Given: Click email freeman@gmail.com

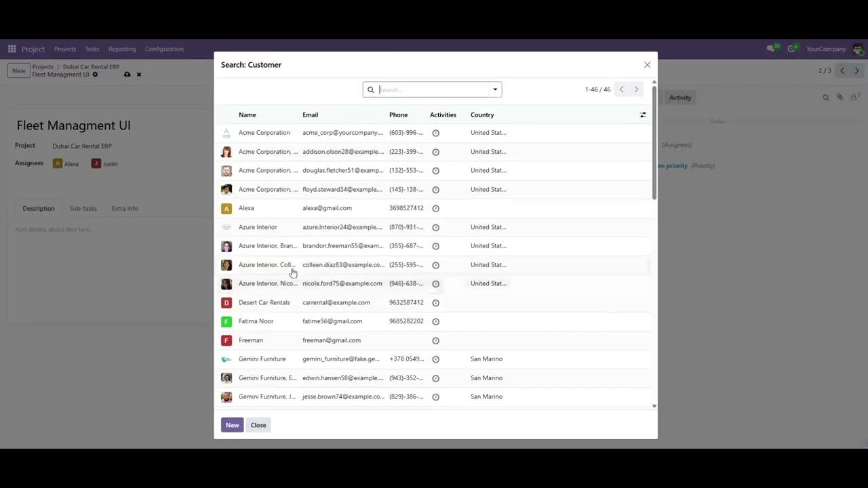Looking at the screenshot, I should click(332, 340).
